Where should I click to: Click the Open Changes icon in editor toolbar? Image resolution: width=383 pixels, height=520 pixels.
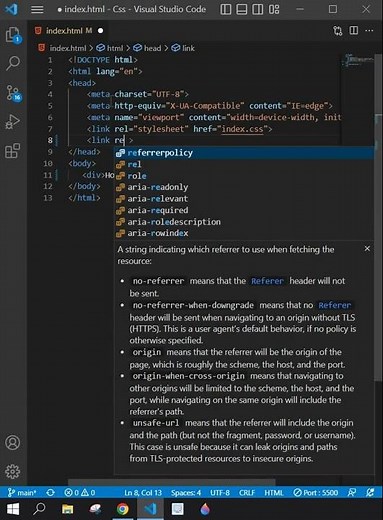[x=338, y=31]
